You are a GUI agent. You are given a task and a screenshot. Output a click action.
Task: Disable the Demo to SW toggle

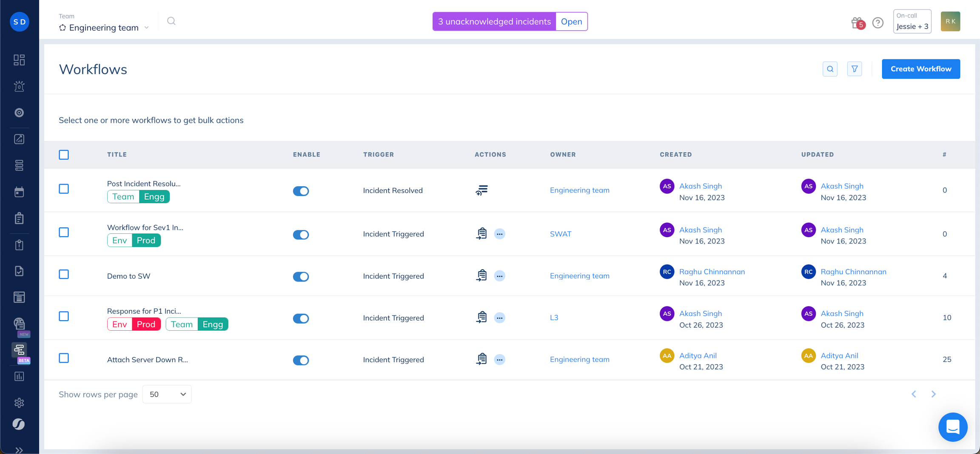301,276
